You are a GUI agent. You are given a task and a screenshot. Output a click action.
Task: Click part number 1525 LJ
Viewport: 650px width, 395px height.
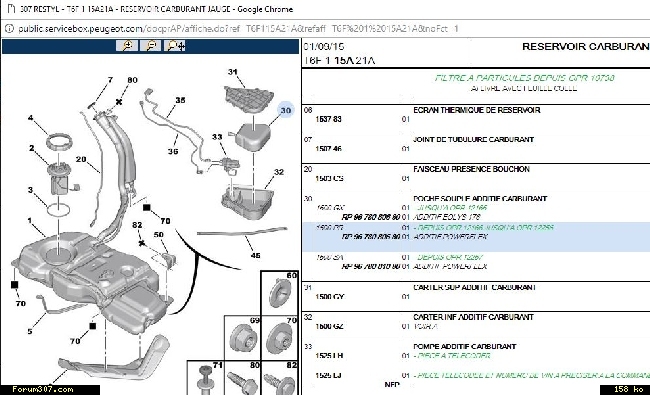[x=328, y=375]
